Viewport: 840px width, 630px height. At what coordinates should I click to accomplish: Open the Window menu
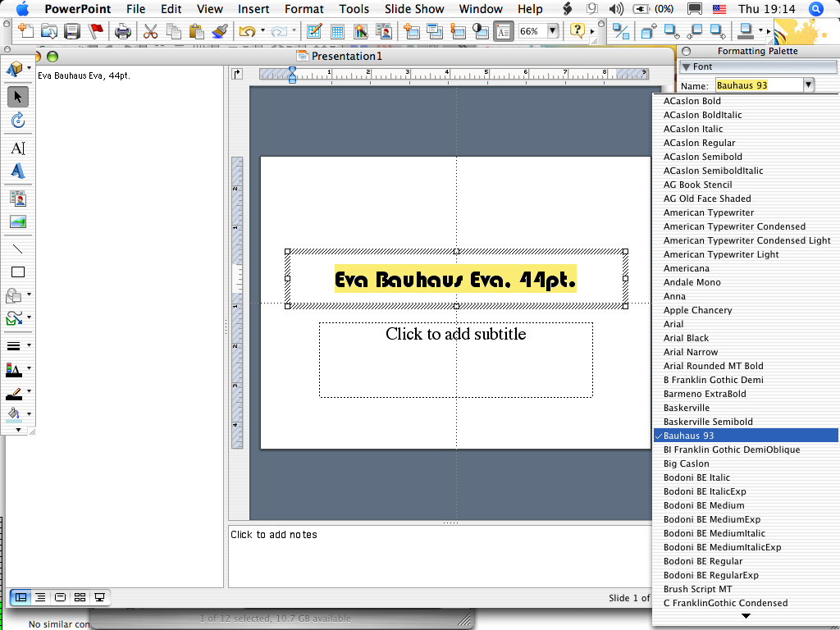pyautogui.click(x=481, y=8)
